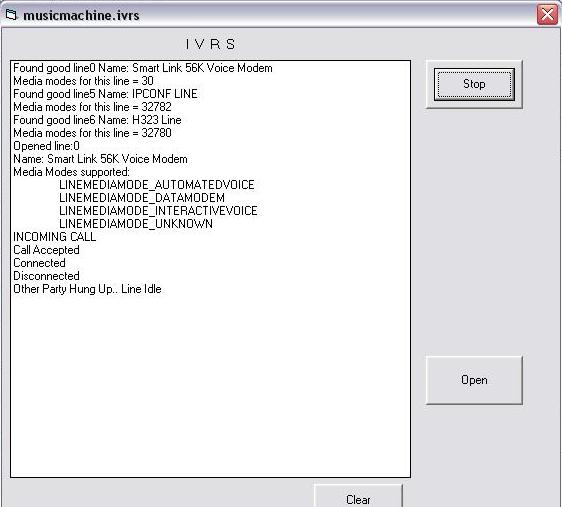Viewport: 562px width, 507px height.
Task: Click the 'Disconnected' log line
Action: click(46, 276)
